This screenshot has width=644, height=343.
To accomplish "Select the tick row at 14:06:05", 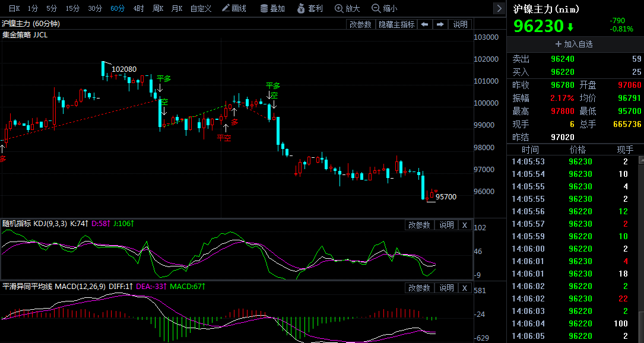I will click(x=572, y=336).
